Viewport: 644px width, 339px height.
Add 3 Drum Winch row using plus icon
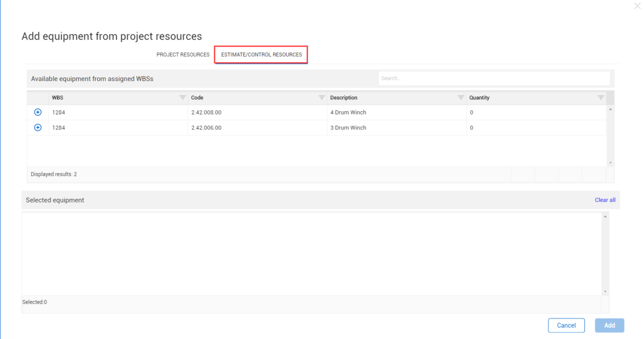[38, 128]
